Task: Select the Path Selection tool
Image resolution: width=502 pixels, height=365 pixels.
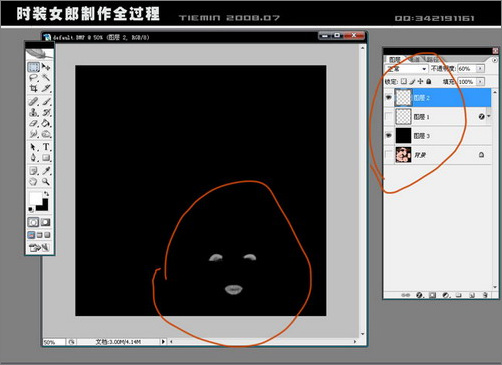Action: [33, 147]
